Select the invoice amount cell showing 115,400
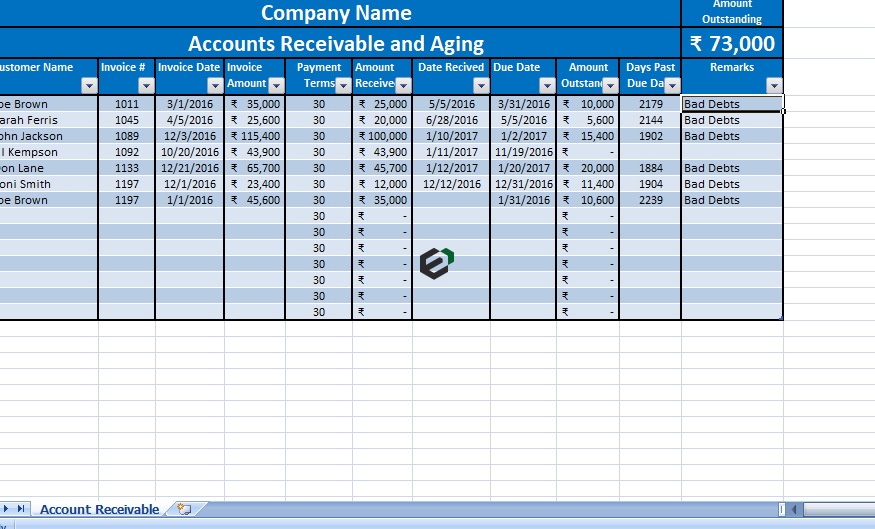 (254, 136)
